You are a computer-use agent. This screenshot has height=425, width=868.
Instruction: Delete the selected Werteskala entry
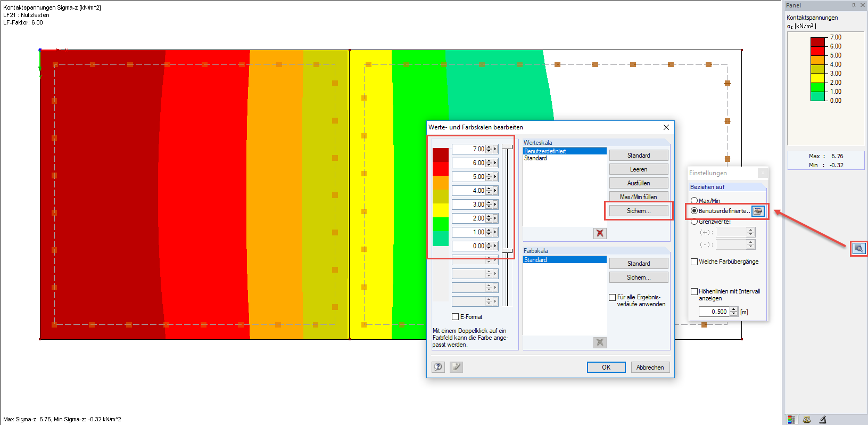click(600, 233)
